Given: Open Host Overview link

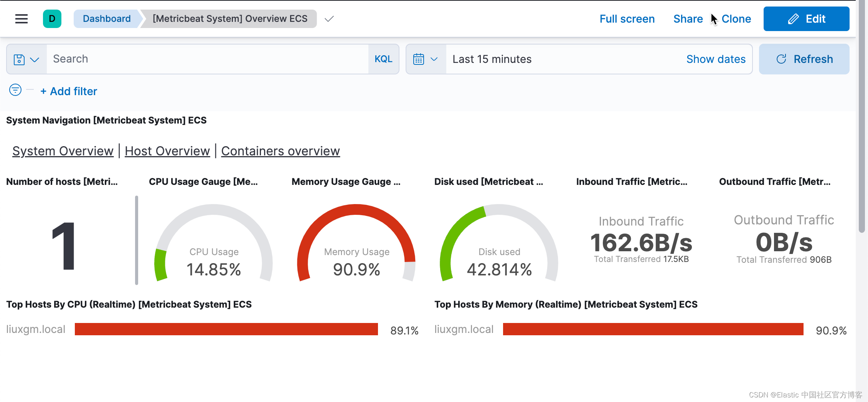Looking at the screenshot, I should pyautogui.click(x=167, y=151).
